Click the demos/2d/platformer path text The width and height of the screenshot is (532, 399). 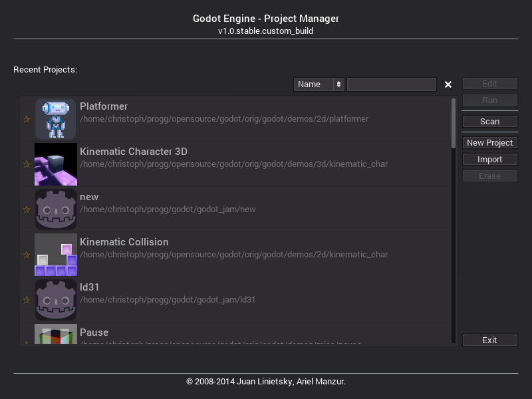click(x=224, y=119)
